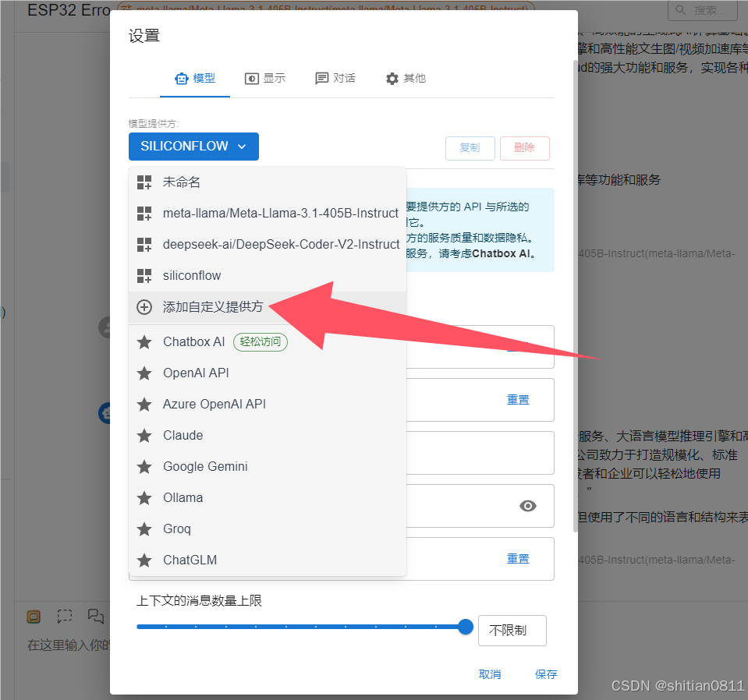Click the context message limit slider handle
The height and width of the screenshot is (700, 748).
click(x=465, y=627)
